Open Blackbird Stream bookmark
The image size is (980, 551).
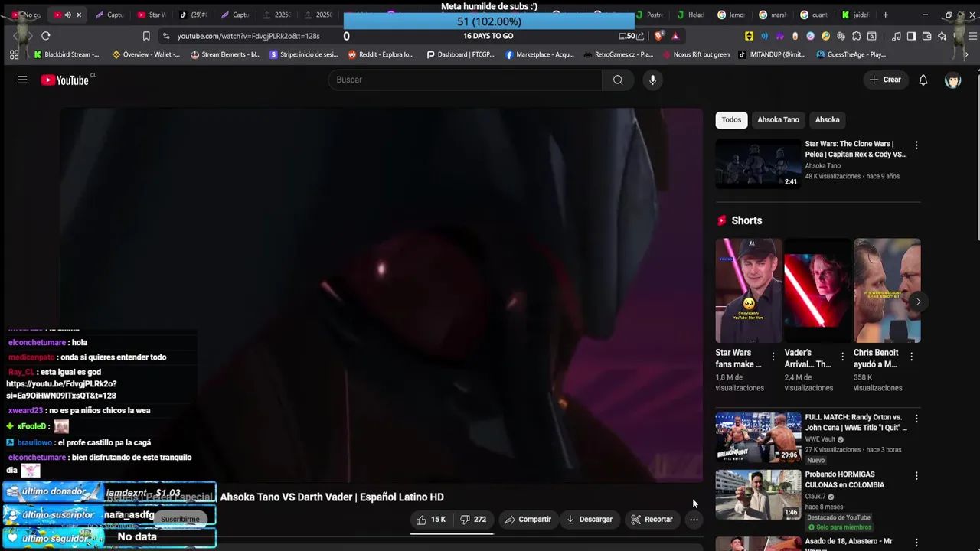pos(67,54)
